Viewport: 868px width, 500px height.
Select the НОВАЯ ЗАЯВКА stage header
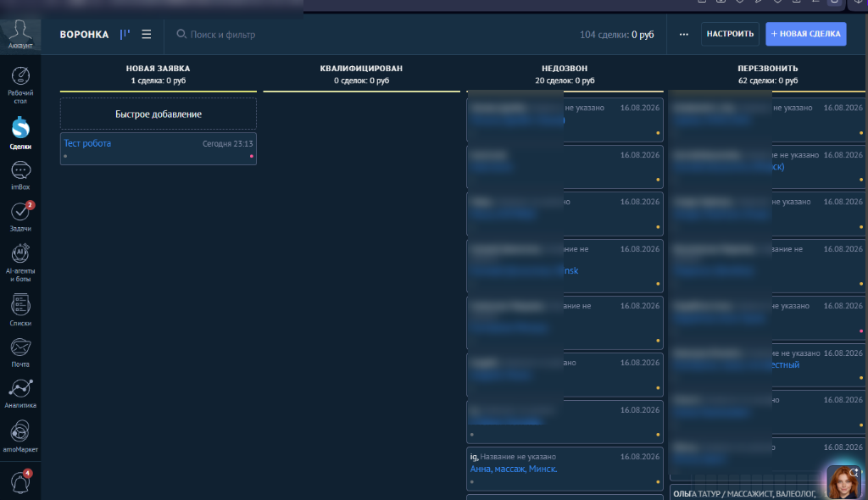(x=158, y=68)
